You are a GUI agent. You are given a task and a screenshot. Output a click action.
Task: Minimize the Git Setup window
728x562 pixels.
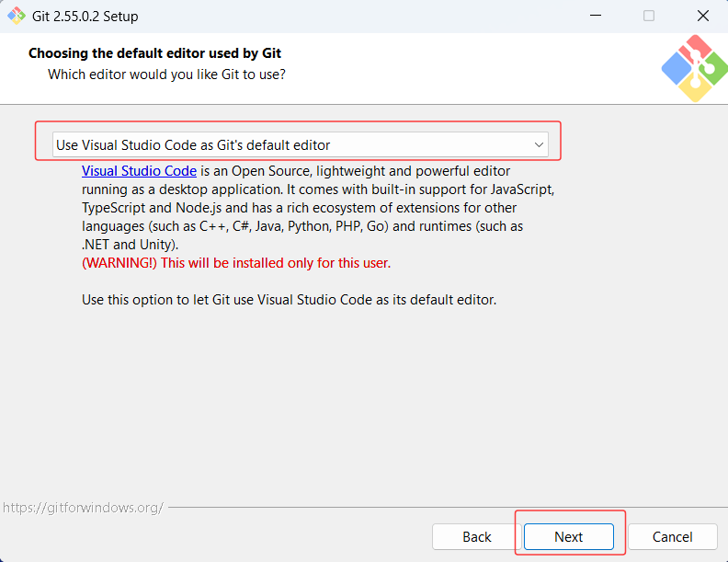pos(596,16)
